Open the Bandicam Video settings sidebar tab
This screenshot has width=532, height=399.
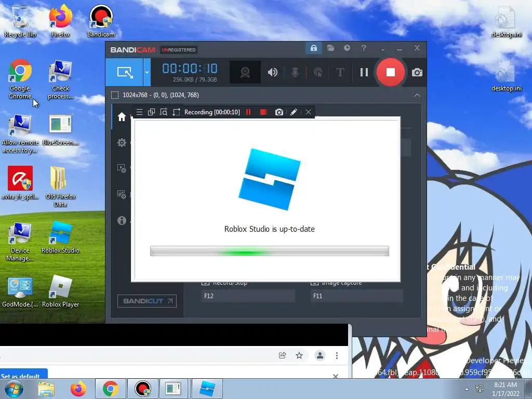(x=122, y=168)
